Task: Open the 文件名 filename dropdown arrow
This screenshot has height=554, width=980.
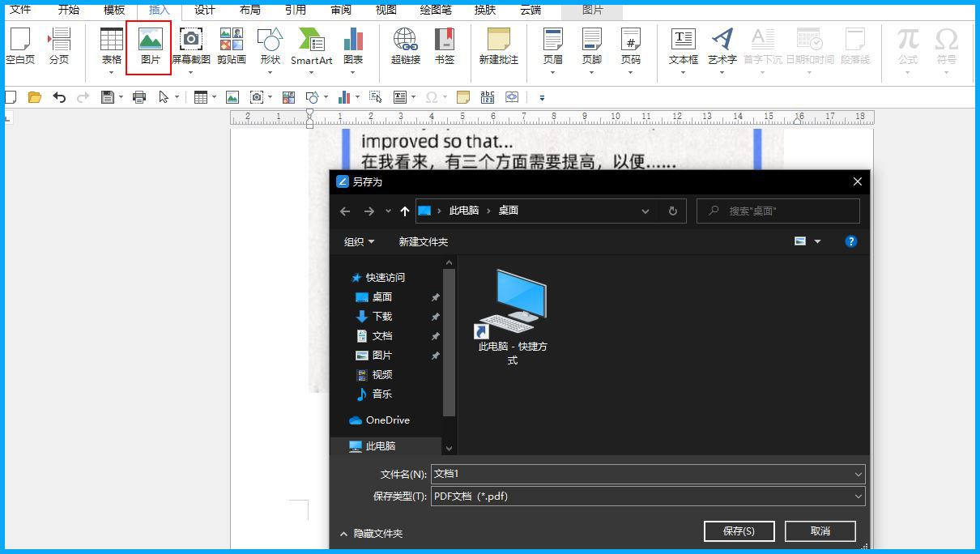Action: [858, 474]
